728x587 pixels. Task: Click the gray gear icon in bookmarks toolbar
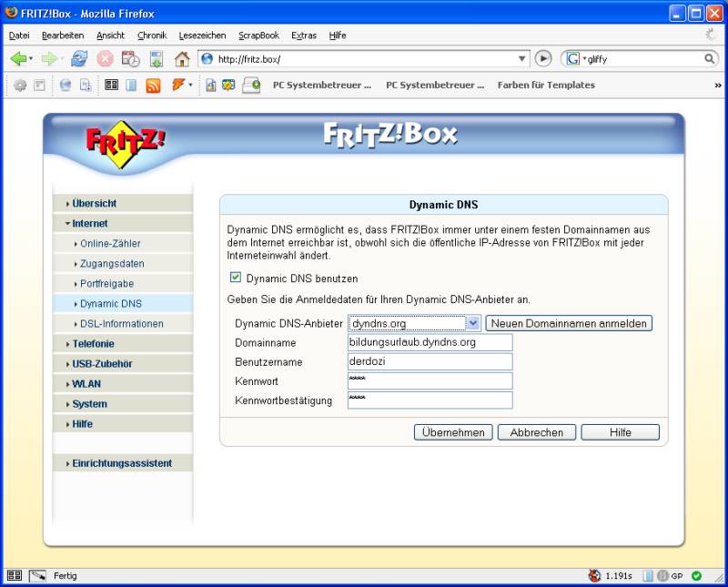[x=20, y=85]
